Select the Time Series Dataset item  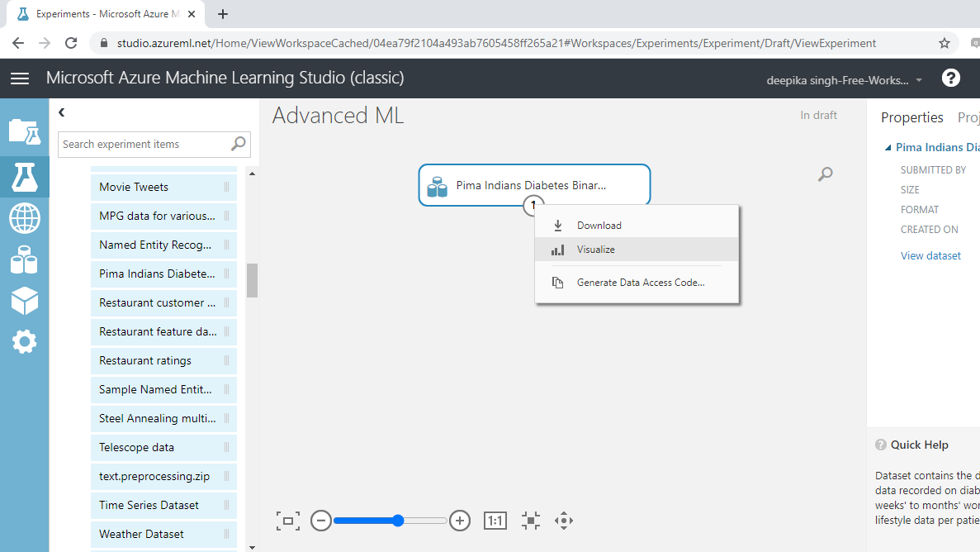(163, 505)
